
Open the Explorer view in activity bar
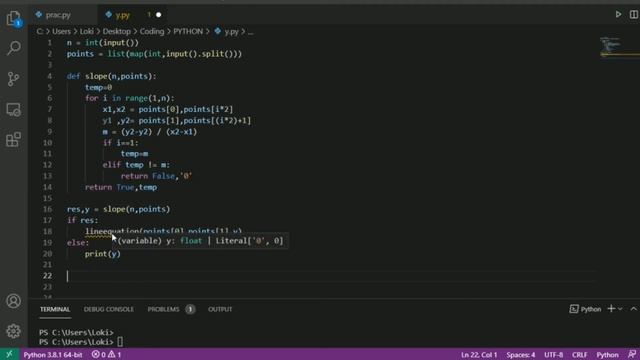coord(13,19)
